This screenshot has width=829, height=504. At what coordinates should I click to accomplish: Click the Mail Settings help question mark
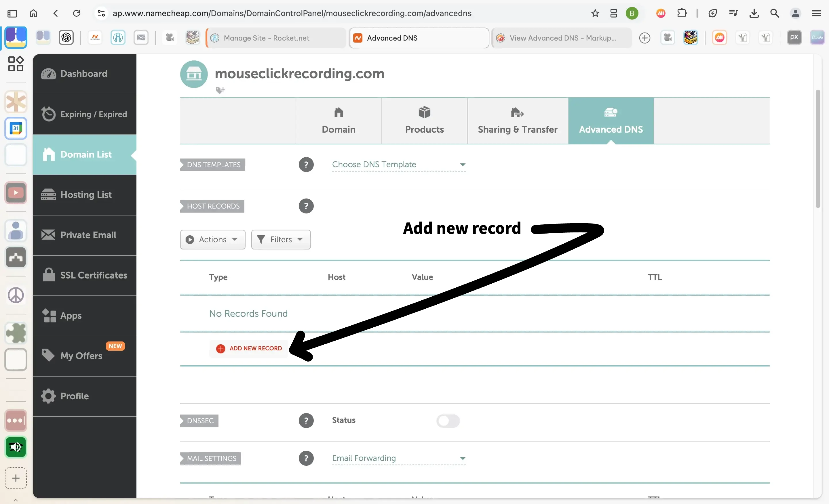[x=306, y=458]
